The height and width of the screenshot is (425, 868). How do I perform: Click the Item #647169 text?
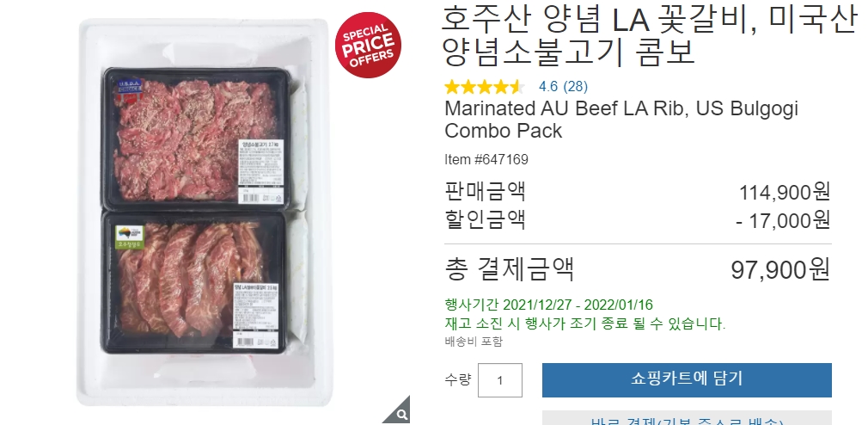(486, 159)
